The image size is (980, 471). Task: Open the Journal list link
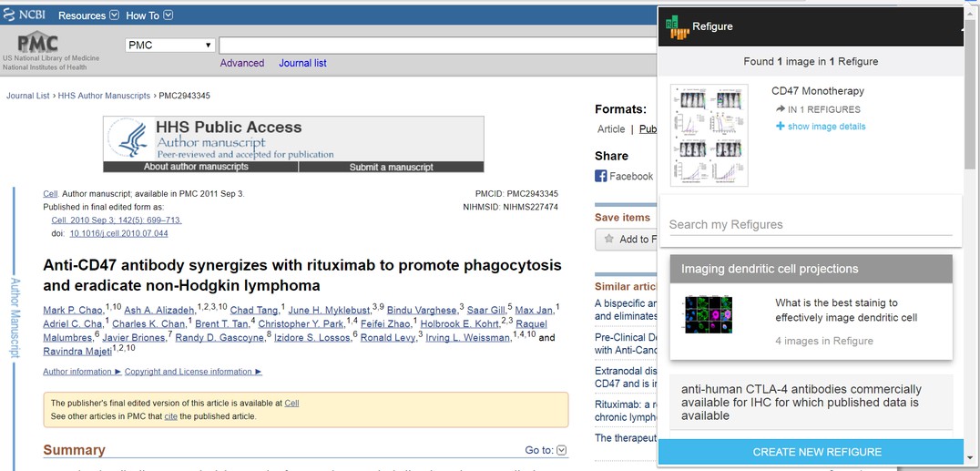(302, 63)
